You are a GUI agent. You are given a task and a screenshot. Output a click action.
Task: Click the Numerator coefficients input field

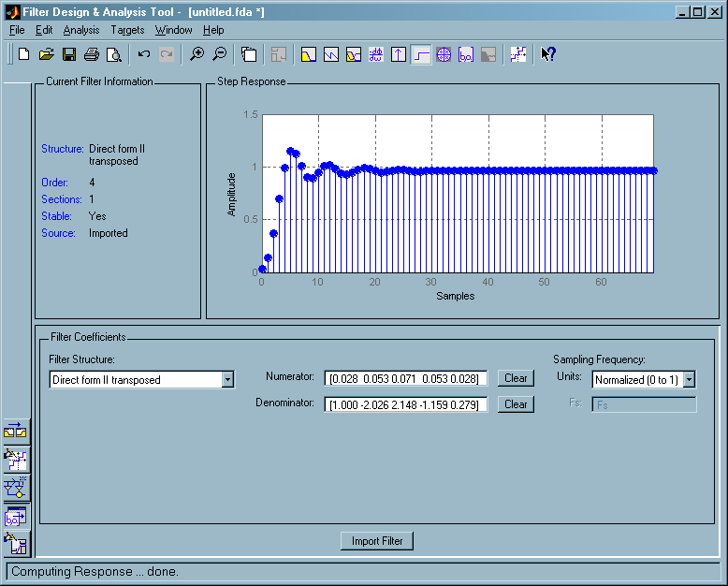405,378
